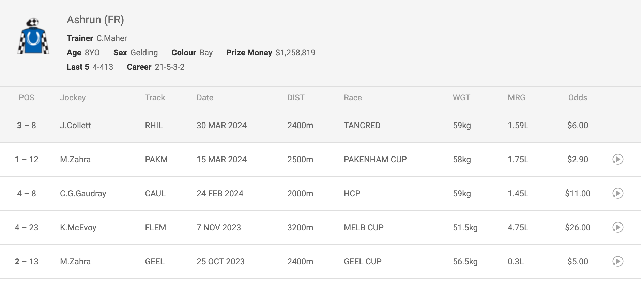The image size is (644, 281).
Task: Open the PAKENHAM CUP race
Action: click(x=375, y=160)
